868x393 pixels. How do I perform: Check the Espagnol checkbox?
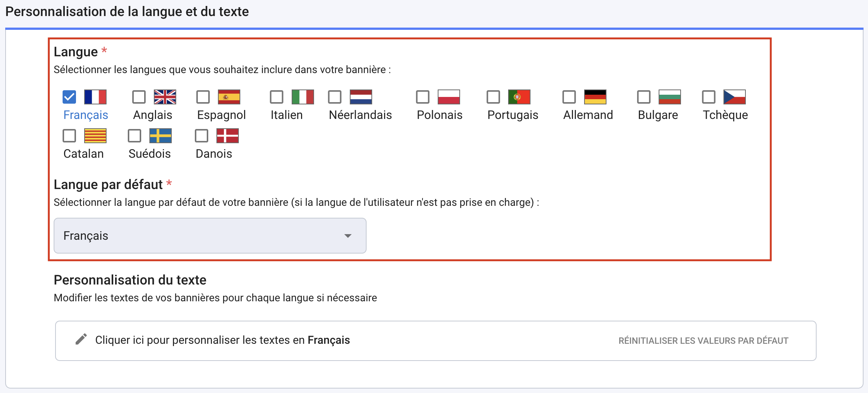(203, 97)
